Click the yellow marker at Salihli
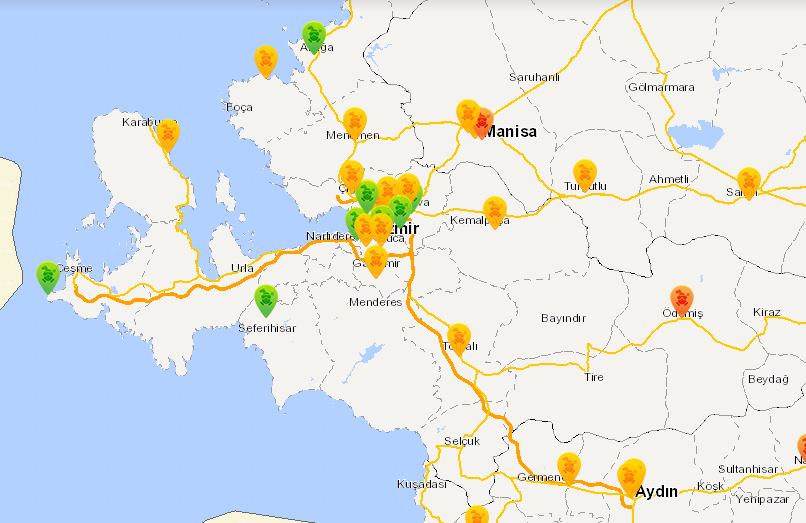Screen dimensions: 806x523 click(x=749, y=182)
